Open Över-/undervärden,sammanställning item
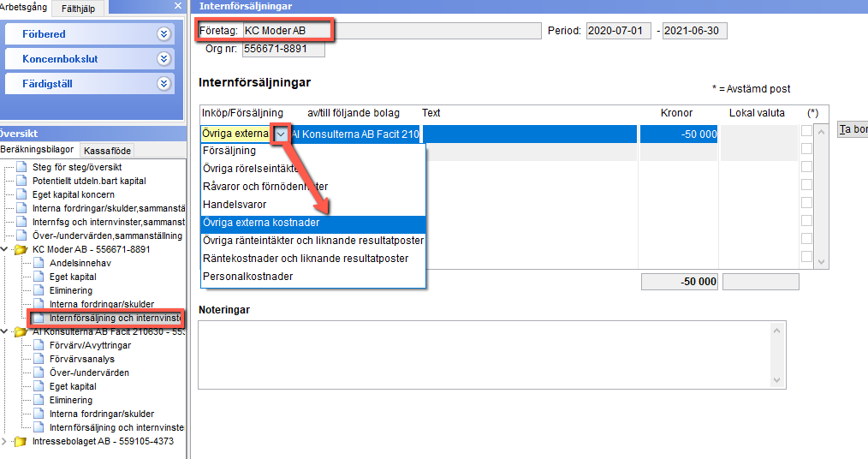This screenshot has width=868, height=459. [107, 235]
